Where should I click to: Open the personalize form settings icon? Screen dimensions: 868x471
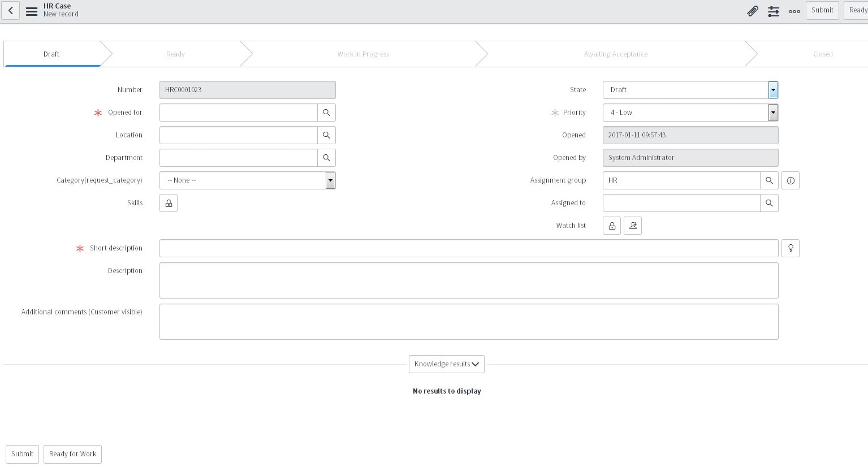773,11
